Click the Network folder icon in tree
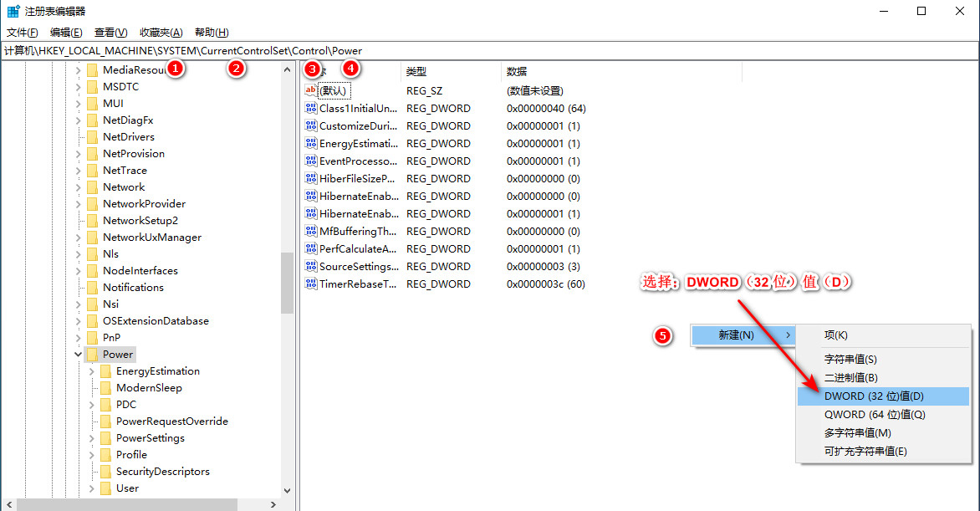 click(x=92, y=187)
